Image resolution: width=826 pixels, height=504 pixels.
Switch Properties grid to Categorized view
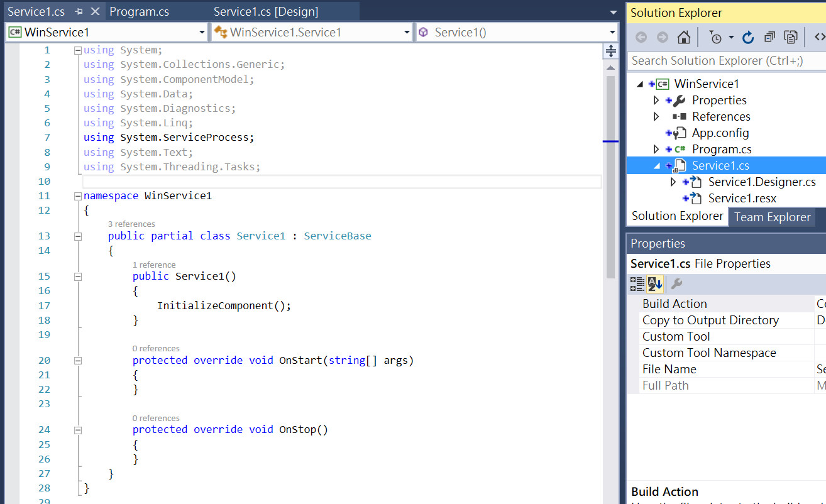tap(637, 284)
